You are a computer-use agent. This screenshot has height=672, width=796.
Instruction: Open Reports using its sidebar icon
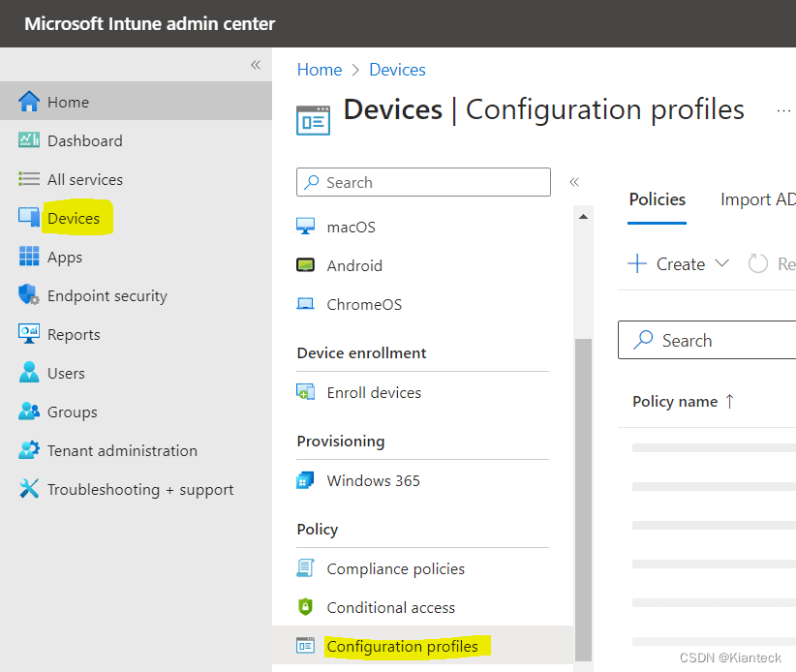(29, 334)
